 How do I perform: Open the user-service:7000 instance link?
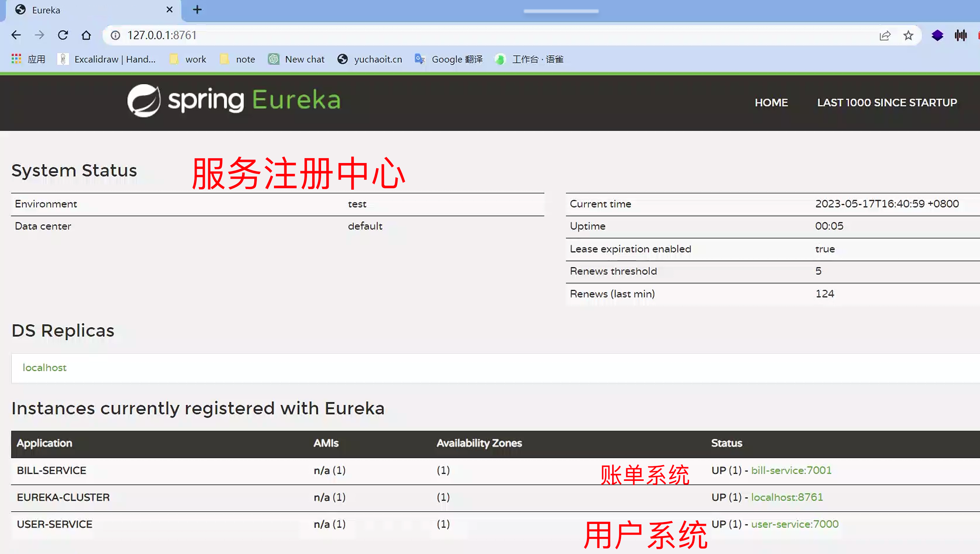pos(794,524)
